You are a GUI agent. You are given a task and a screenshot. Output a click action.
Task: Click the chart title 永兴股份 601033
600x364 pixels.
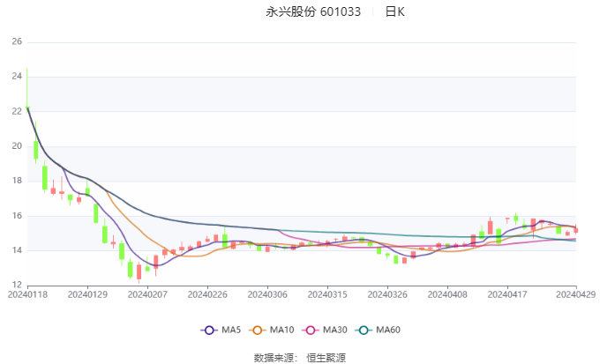pos(313,11)
